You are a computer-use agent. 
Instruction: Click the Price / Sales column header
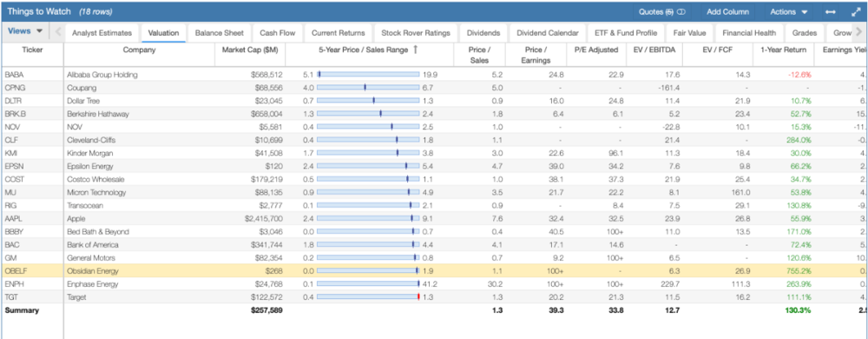pos(479,55)
